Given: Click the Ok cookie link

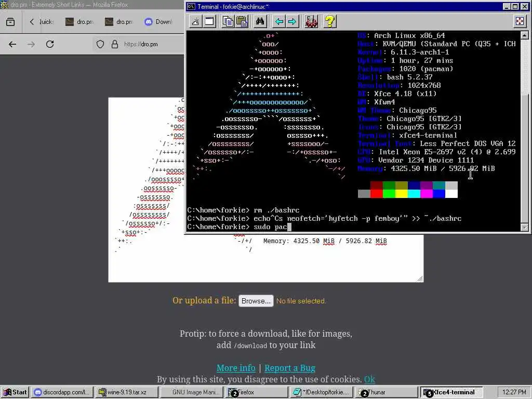Looking at the screenshot, I should pyautogui.click(x=369, y=379).
